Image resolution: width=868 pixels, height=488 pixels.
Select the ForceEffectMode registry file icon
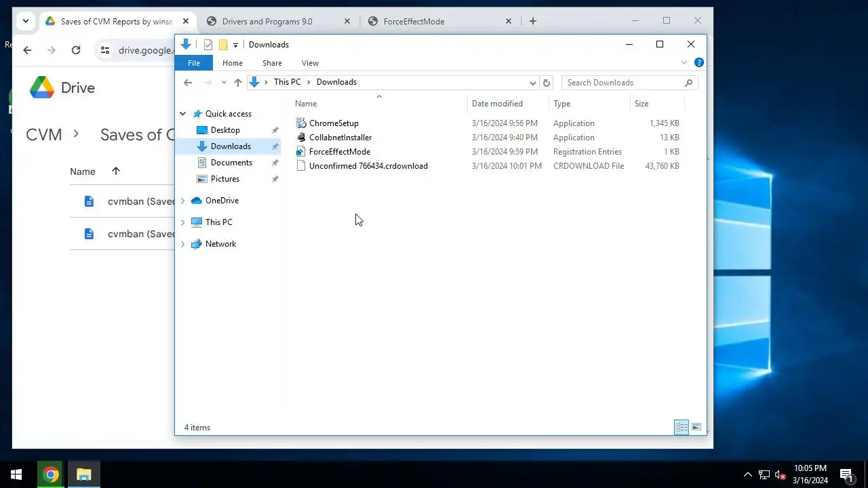(x=301, y=152)
